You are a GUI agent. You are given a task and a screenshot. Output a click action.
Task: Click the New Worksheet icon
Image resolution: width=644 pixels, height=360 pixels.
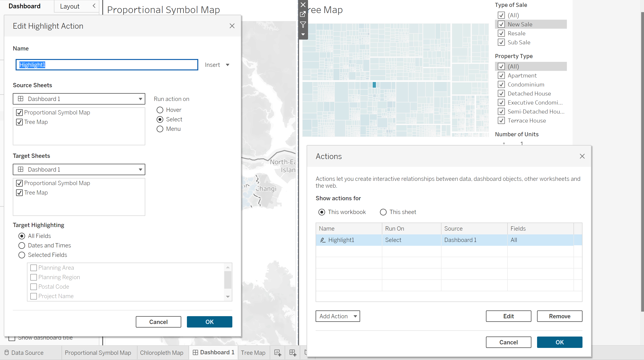point(278,352)
